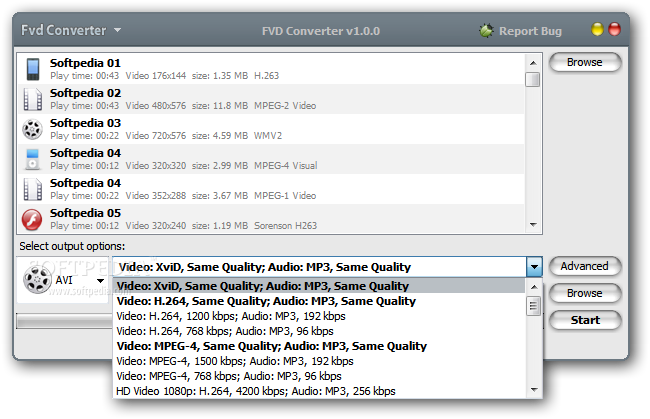
Task: Click the yellow minimize window button
Action: (597, 29)
